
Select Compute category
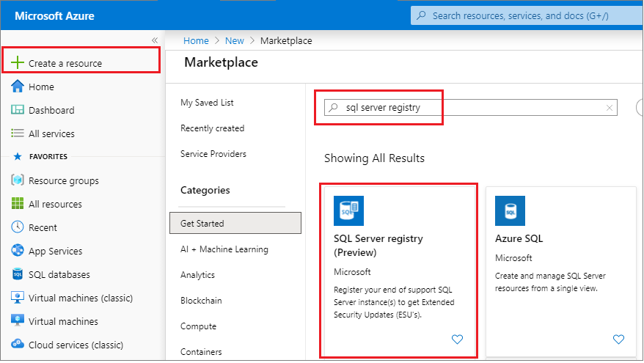pos(198,326)
